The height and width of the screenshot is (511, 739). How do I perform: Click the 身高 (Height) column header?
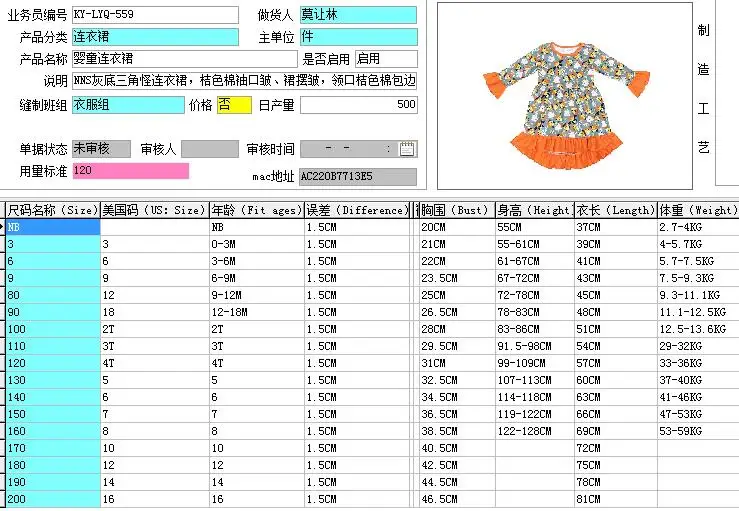535,210
